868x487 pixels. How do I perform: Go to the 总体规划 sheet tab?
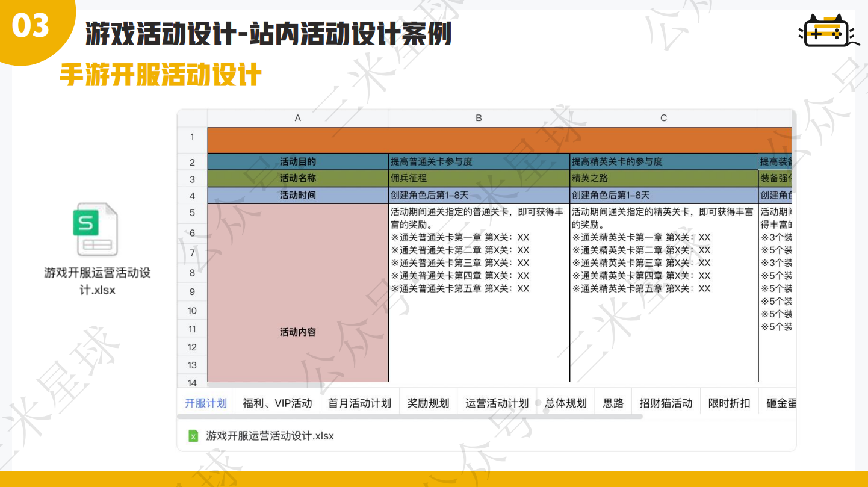point(565,403)
